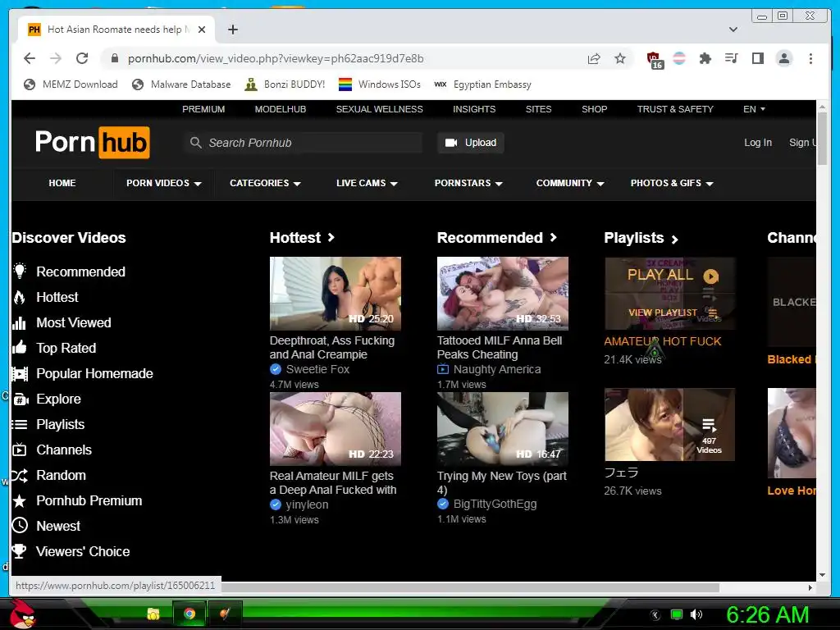The height and width of the screenshot is (630, 840).
Task: Click the site logo in the header
Action: click(92, 143)
